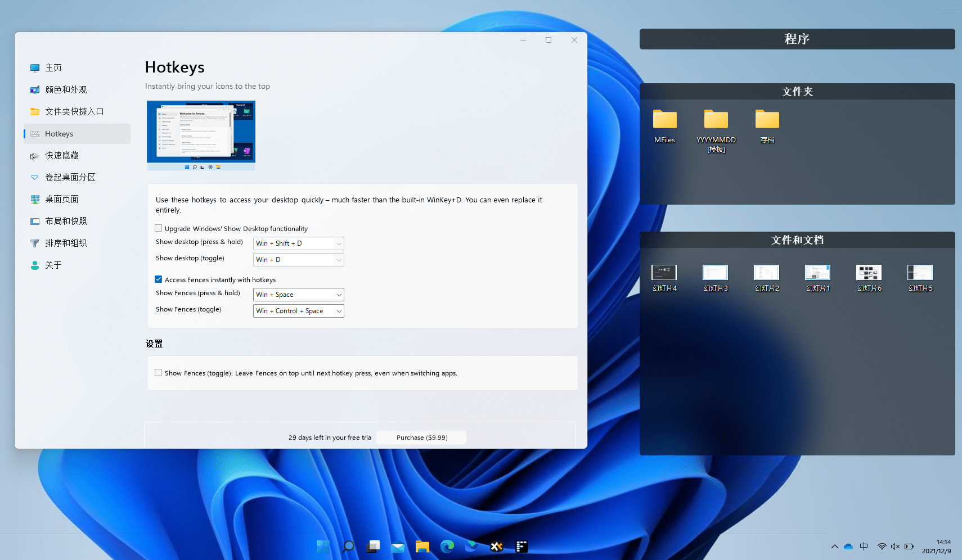This screenshot has width=962, height=560.
Task: Click the Purchase ($9.99) button
Action: (421, 437)
